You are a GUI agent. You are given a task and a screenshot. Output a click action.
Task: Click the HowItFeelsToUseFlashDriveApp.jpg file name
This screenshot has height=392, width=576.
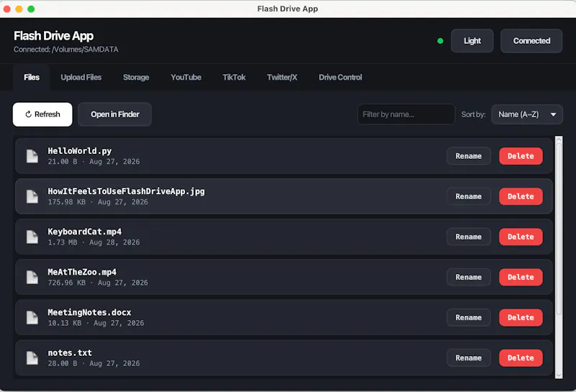(x=127, y=191)
